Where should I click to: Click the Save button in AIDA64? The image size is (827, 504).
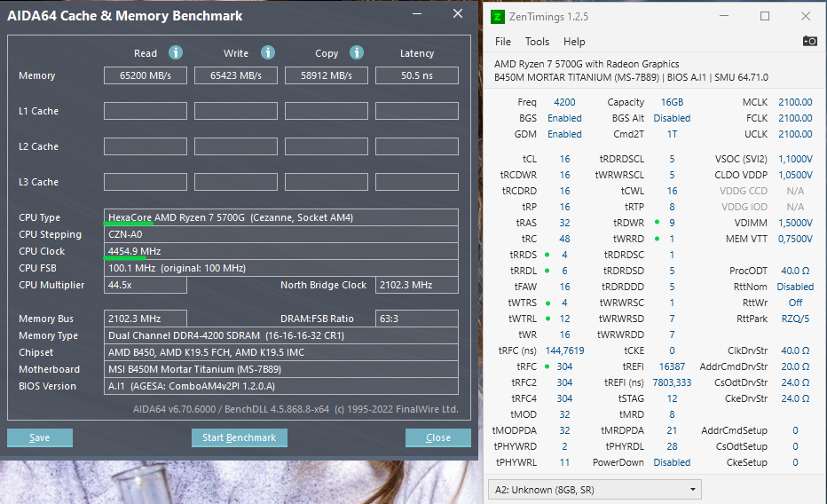coord(40,437)
